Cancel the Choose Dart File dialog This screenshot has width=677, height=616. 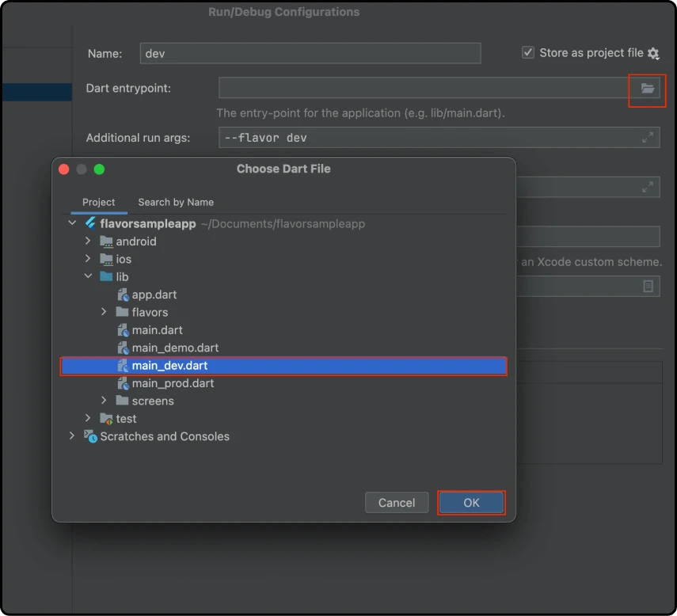pyautogui.click(x=397, y=502)
